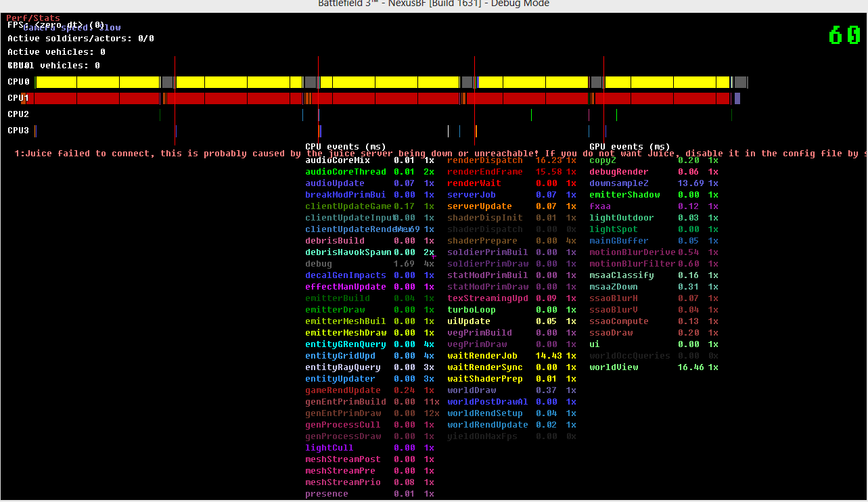868x502 pixels.
Task: Select the worldView GPU event
Action: pos(654,367)
